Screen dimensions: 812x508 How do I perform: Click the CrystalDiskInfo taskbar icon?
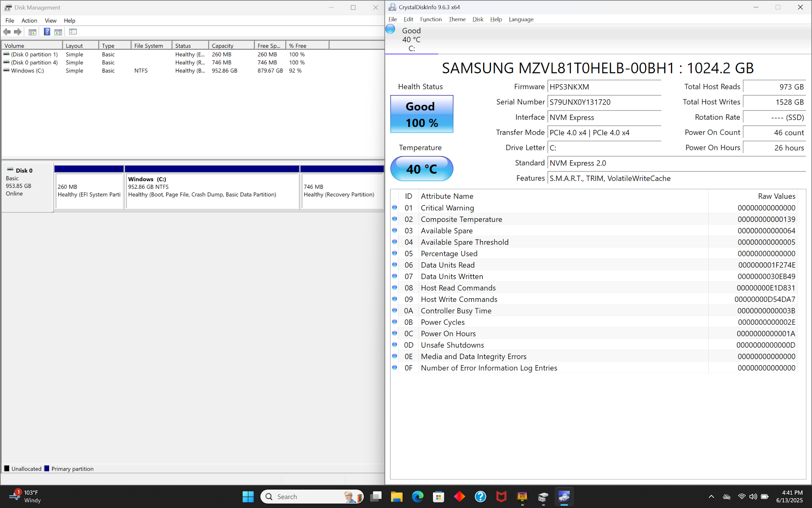pos(564,497)
